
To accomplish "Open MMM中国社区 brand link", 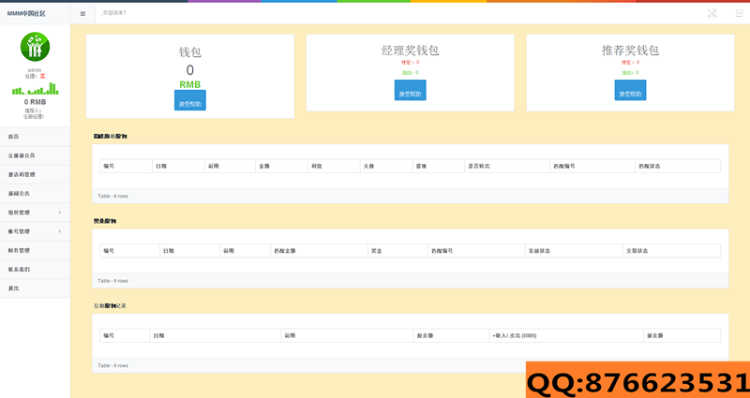I will pos(26,14).
